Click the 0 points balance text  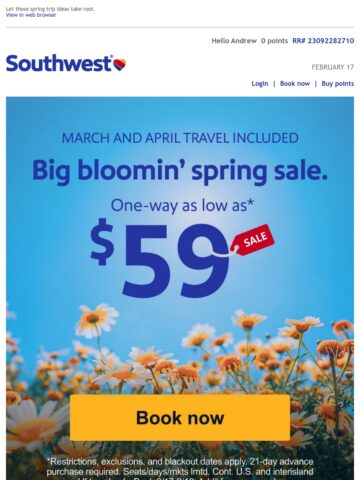click(274, 41)
